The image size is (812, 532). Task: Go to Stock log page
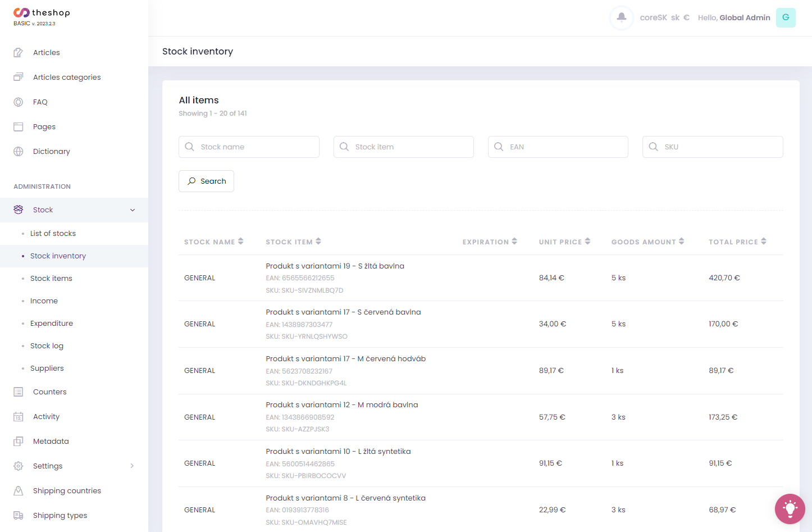click(x=47, y=346)
